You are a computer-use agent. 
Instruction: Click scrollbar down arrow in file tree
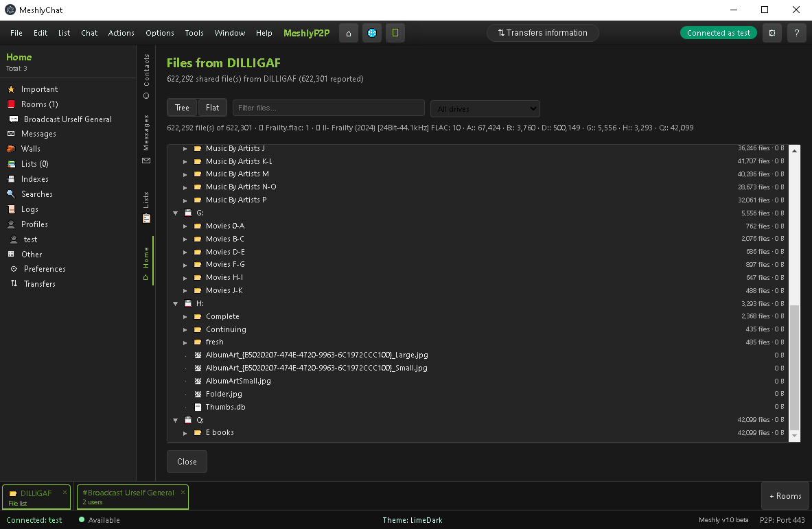tap(794, 436)
